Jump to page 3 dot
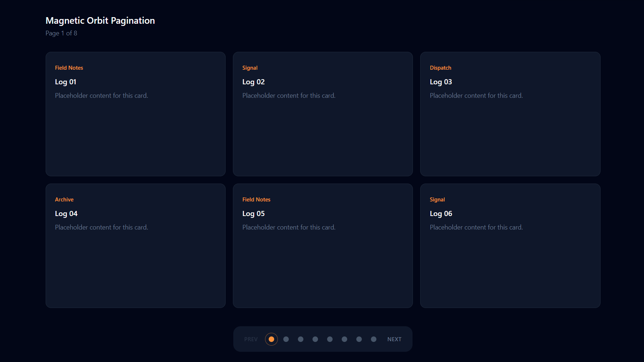 [x=300, y=339]
